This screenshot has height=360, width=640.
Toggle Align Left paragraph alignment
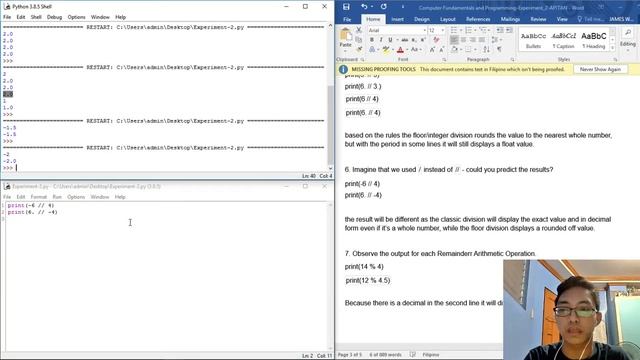[x=454, y=40]
